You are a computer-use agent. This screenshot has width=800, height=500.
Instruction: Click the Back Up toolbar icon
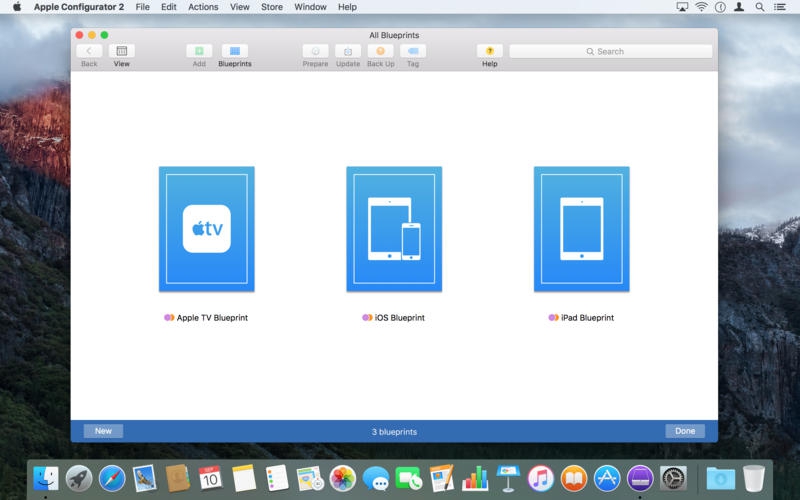pyautogui.click(x=380, y=51)
